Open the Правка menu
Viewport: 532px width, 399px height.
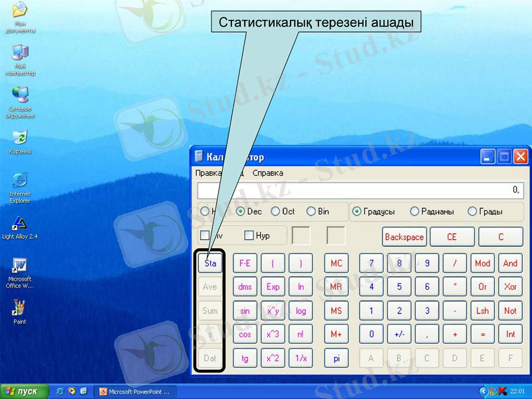click(x=208, y=172)
